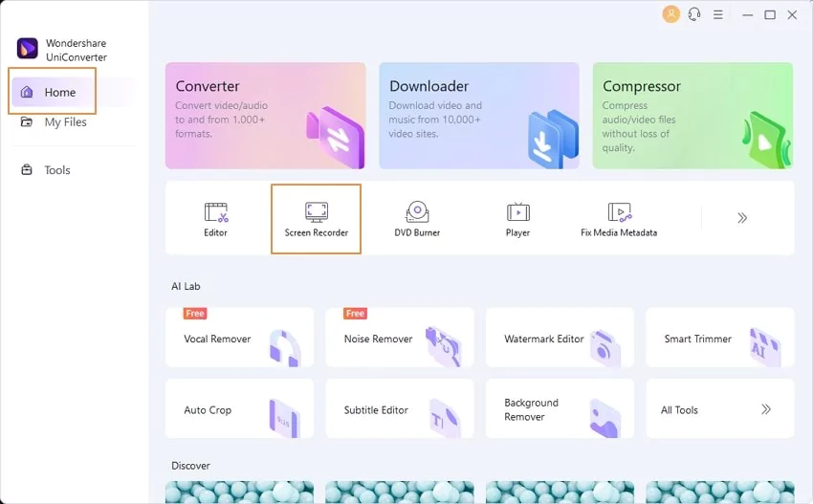
Task: Click the All Tools chevron arrow
Action: coord(766,409)
